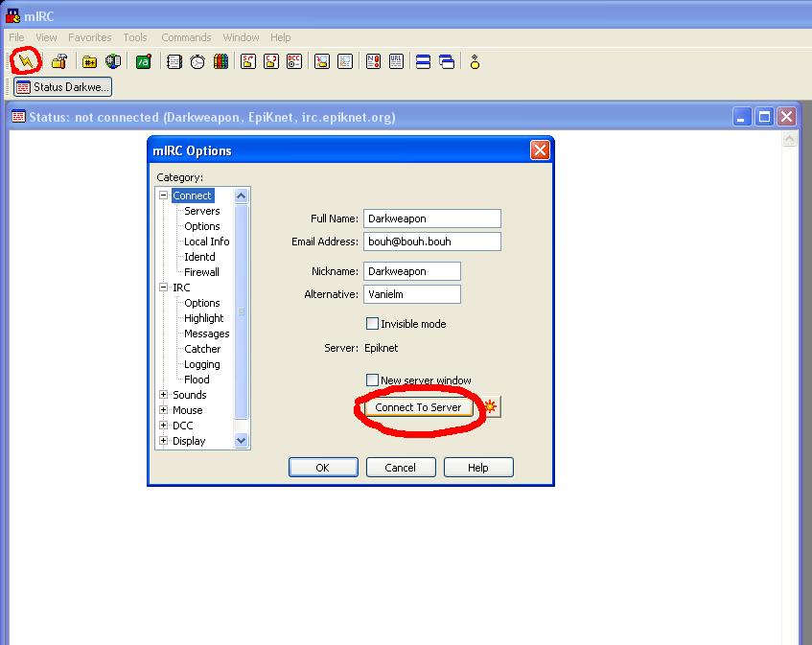Click the DCC Chat toolbar icon

271,61
